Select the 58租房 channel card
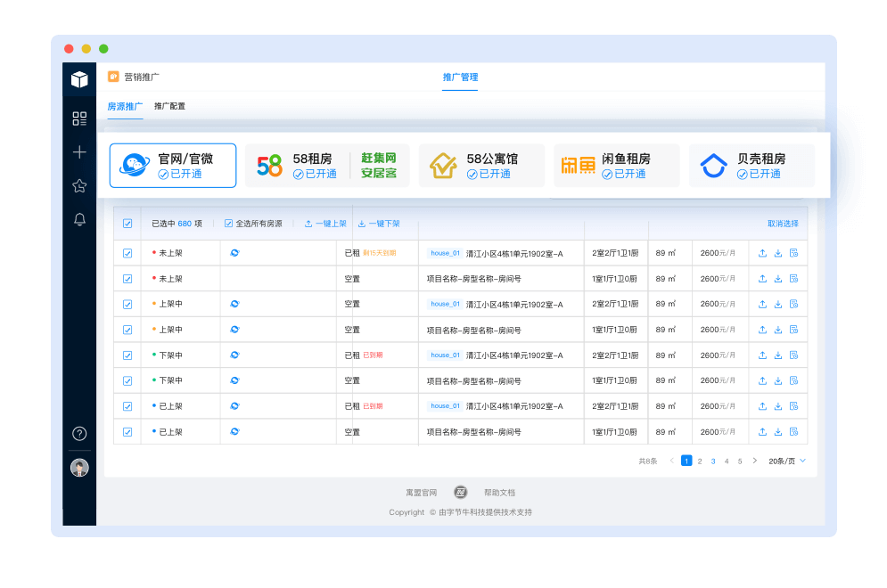This screenshot has width=887, height=588. pos(327,165)
